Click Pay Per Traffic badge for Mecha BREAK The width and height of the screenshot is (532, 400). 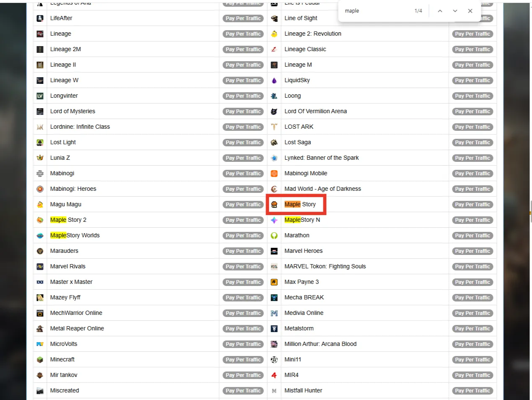click(473, 298)
